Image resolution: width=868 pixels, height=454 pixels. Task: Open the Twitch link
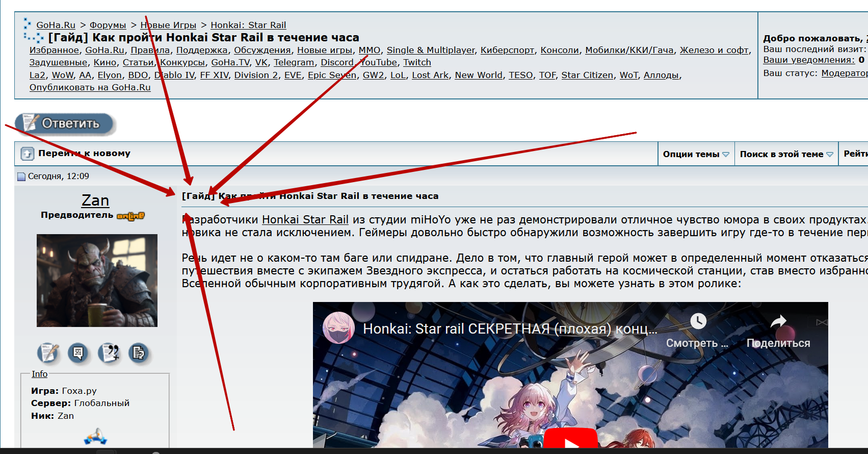[x=417, y=62]
